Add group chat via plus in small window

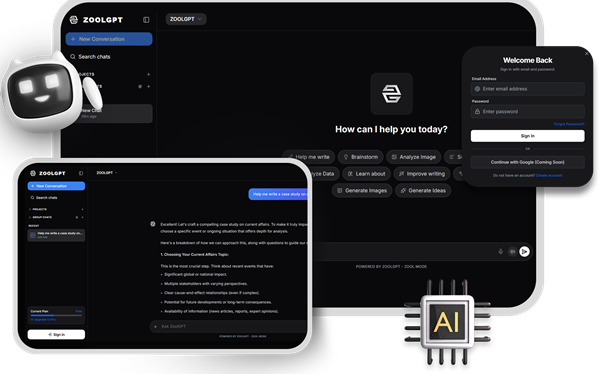[x=82, y=217]
